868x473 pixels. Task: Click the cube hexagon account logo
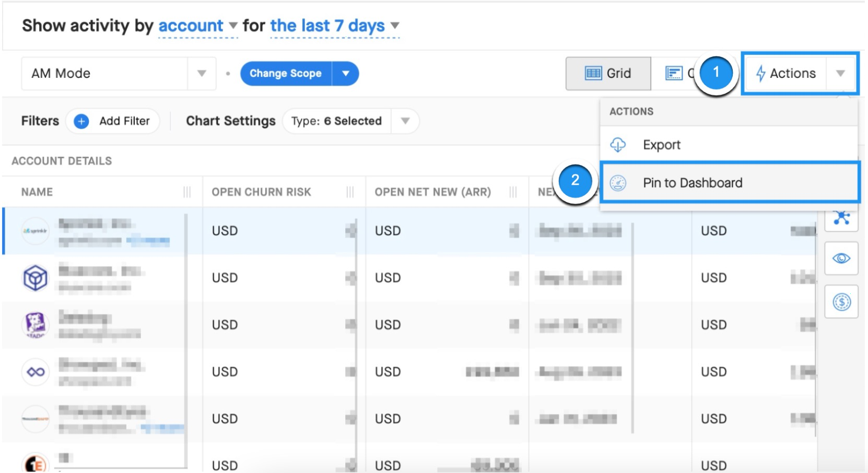click(x=36, y=278)
